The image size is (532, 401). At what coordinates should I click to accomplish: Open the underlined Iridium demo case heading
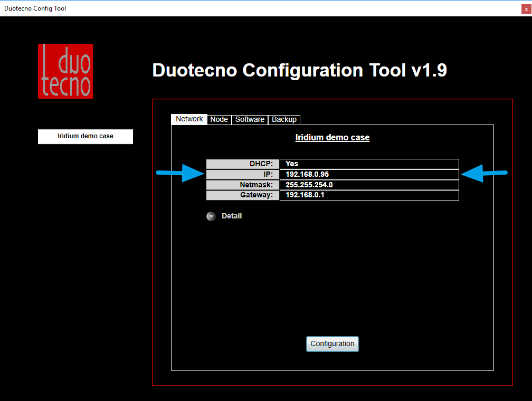332,137
